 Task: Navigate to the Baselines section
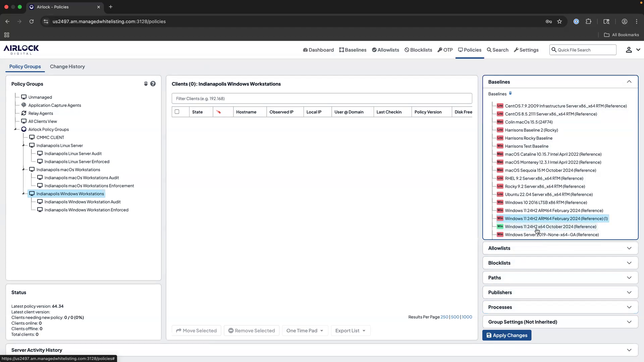click(x=353, y=50)
